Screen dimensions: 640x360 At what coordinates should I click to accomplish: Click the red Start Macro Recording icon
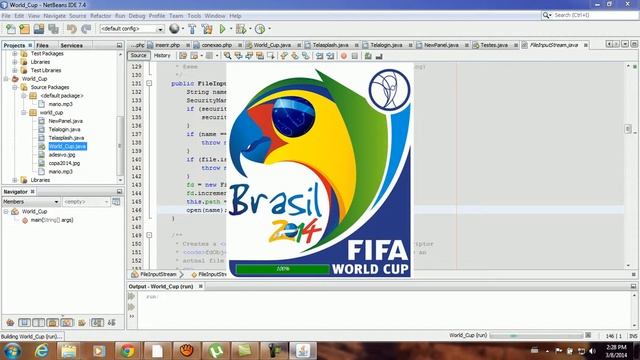pyautogui.click(x=344, y=56)
